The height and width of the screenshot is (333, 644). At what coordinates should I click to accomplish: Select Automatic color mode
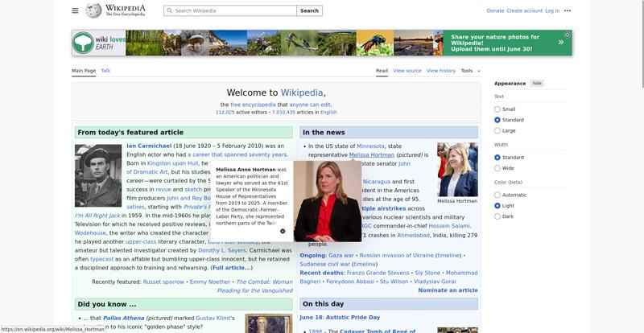coord(497,195)
